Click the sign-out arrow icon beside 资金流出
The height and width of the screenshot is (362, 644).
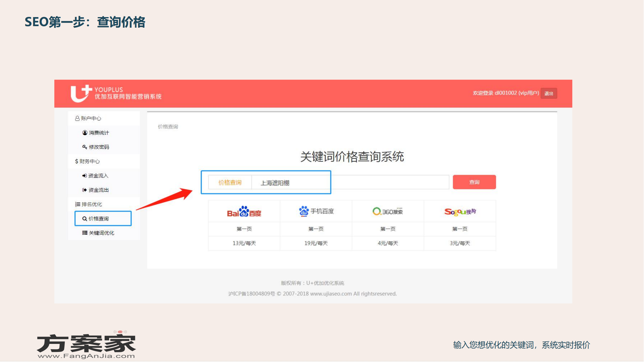(x=85, y=190)
